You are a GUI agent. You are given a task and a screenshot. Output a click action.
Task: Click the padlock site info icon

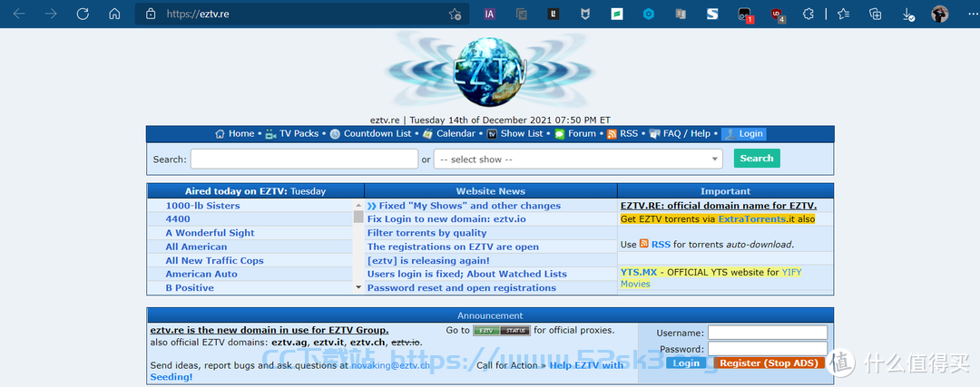coord(150,14)
